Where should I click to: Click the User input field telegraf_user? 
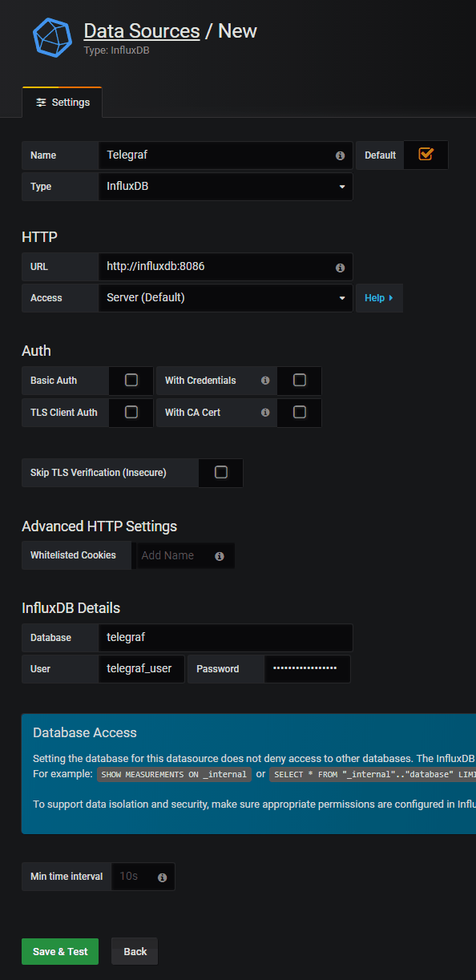[x=142, y=668]
